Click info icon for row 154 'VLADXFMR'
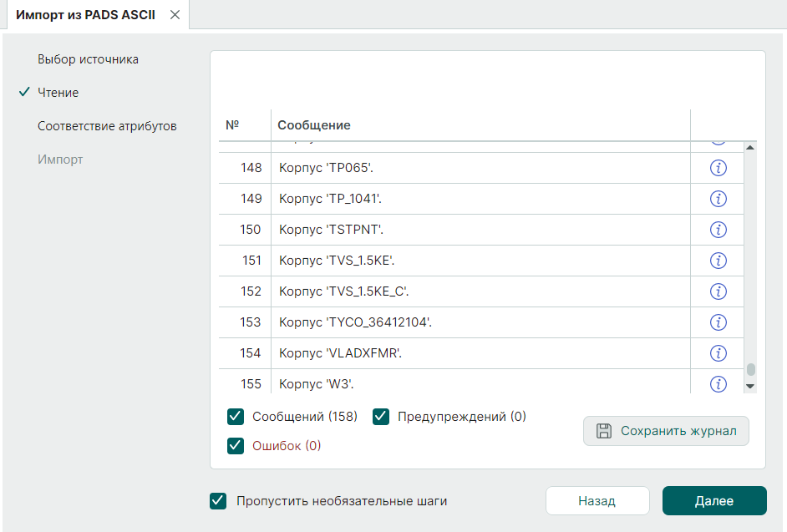Image resolution: width=787 pixels, height=532 pixels. [717, 353]
